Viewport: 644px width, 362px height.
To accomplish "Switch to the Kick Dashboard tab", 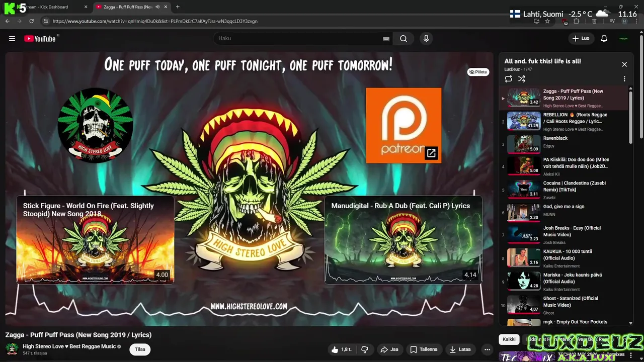I will (x=47, y=7).
